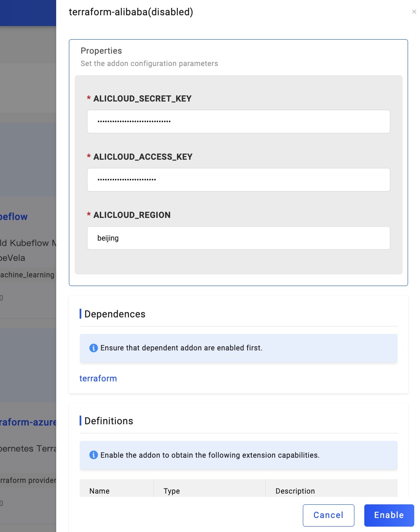420x532 pixels.
Task: Click the info icon in Definitions notice
Action: click(x=94, y=455)
